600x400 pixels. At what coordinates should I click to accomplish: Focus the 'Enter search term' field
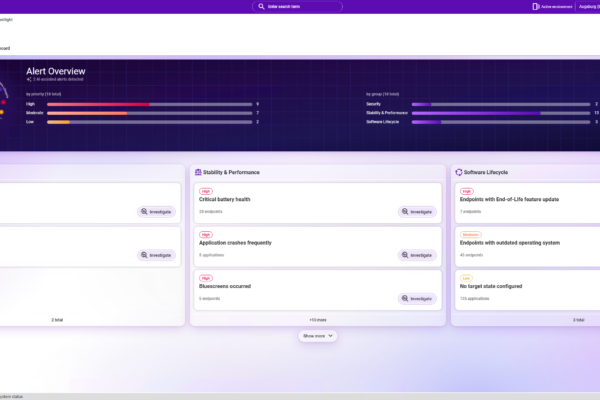[297, 7]
